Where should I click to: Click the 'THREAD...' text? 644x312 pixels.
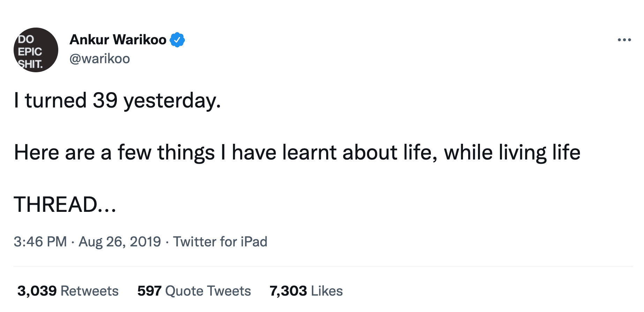pyautogui.click(x=65, y=205)
